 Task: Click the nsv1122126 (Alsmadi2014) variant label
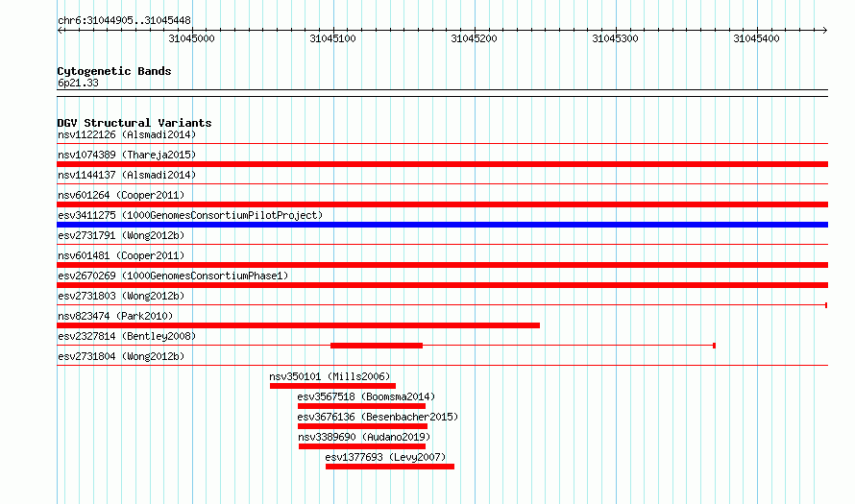pos(127,134)
